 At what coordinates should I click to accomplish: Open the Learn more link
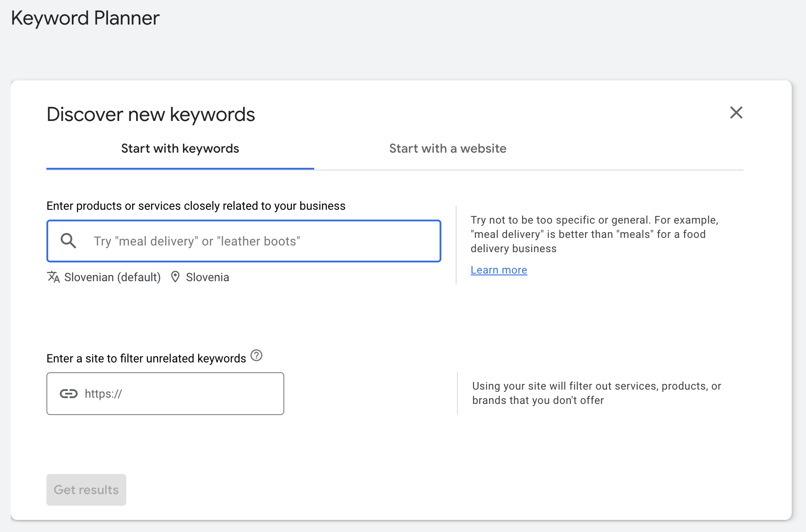click(x=499, y=270)
